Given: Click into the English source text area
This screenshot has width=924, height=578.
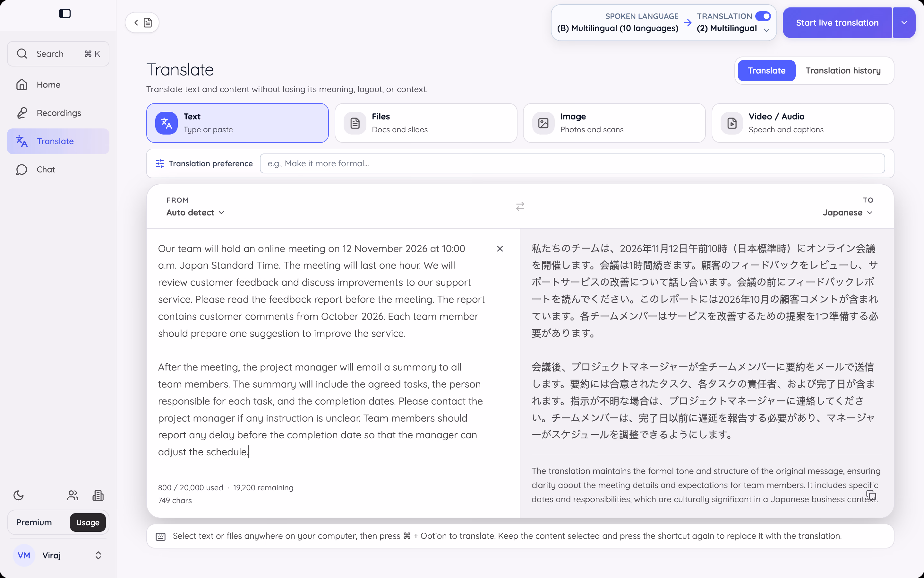Looking at the screenshot, I should 322,350.
